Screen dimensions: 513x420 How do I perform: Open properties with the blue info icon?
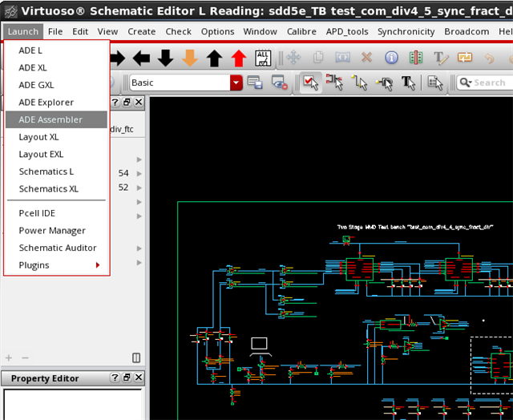tap(391, 58)
